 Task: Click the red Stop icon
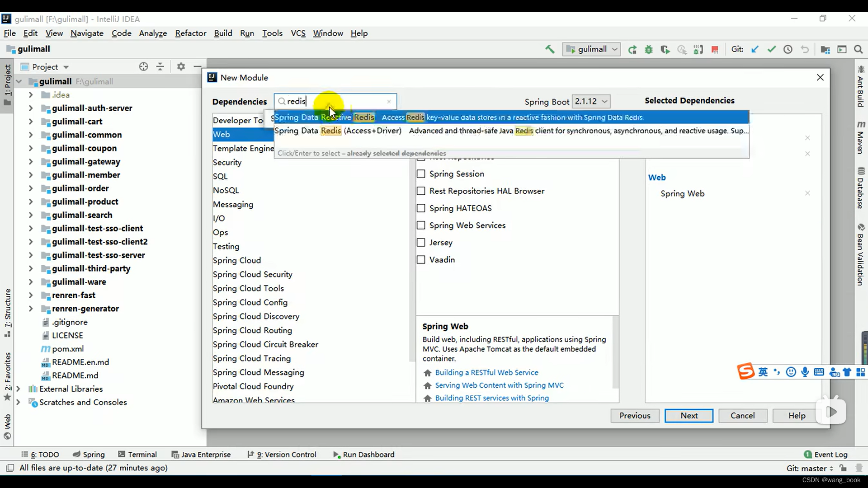coord(715,50)
